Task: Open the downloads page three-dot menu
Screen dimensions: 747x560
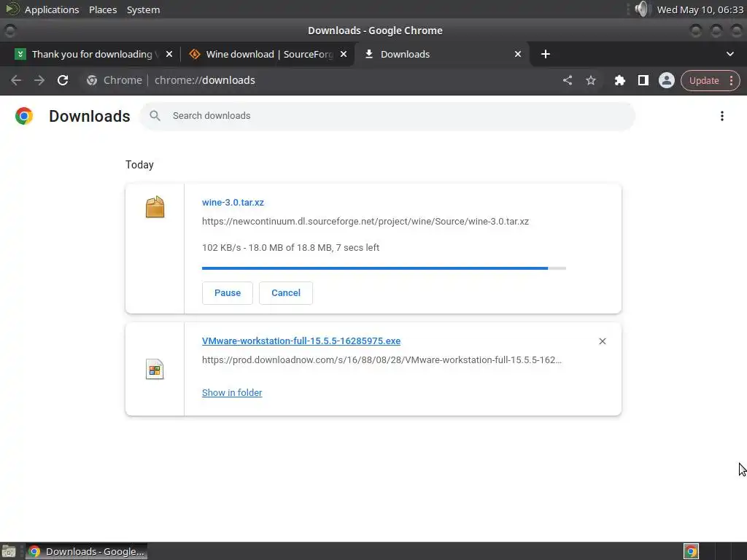Action: [721, 116]
